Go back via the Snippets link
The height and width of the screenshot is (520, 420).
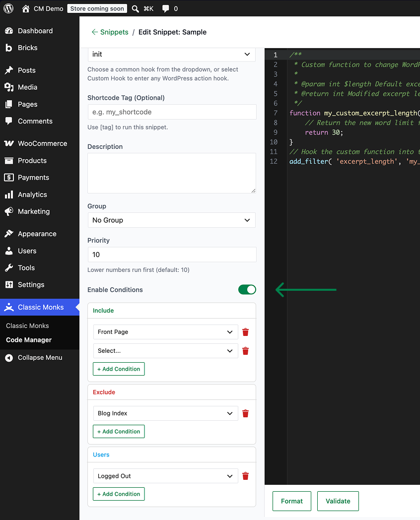(110, 32)
